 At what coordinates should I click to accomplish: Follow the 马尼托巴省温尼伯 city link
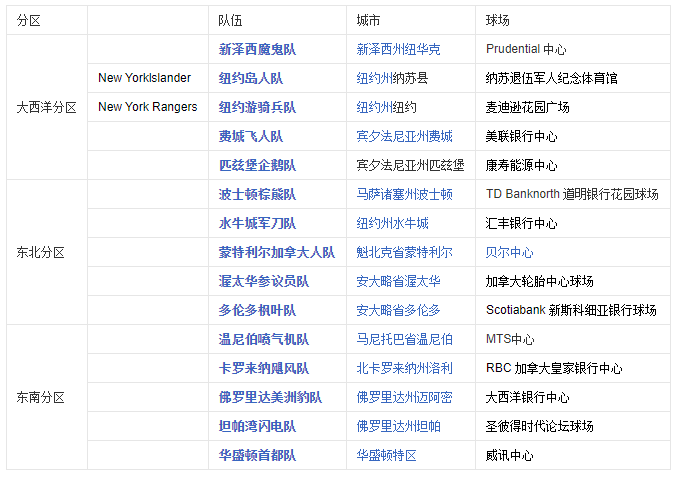404,339
